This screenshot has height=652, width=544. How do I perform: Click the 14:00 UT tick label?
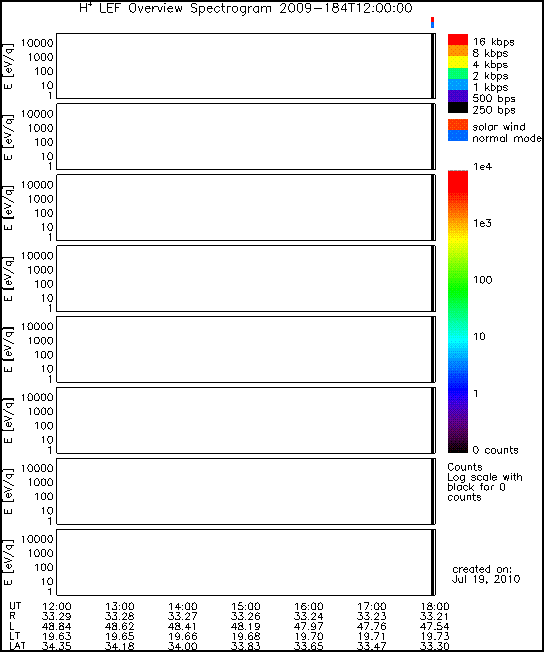(183, 606)
